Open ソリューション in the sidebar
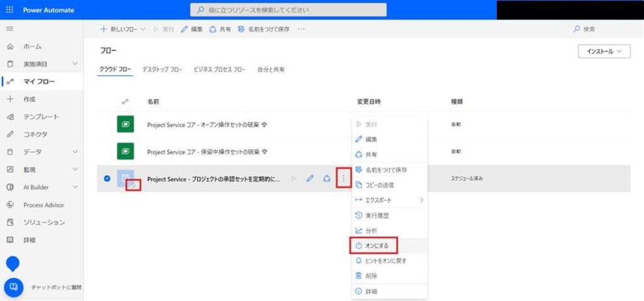This screenshot has width=644, height=301. click(x=44, y=222)
